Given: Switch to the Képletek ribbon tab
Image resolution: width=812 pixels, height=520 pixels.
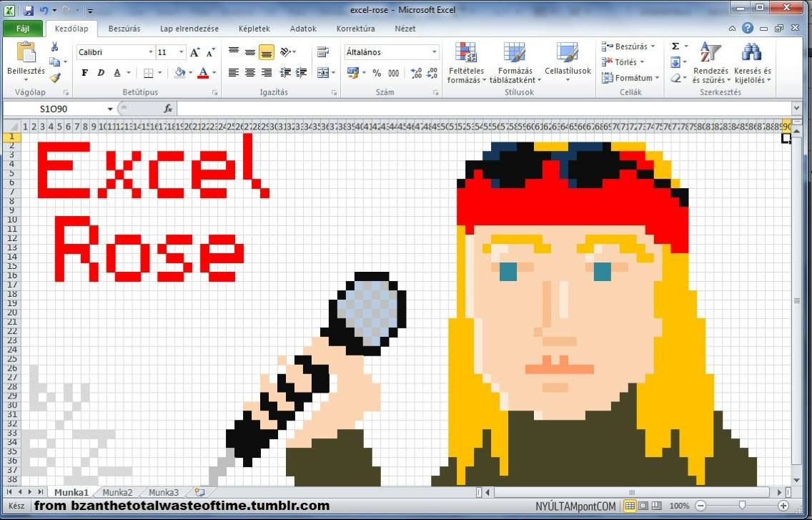Looking at the screenshot, I should pyautogui.click(x=254, y=29).
